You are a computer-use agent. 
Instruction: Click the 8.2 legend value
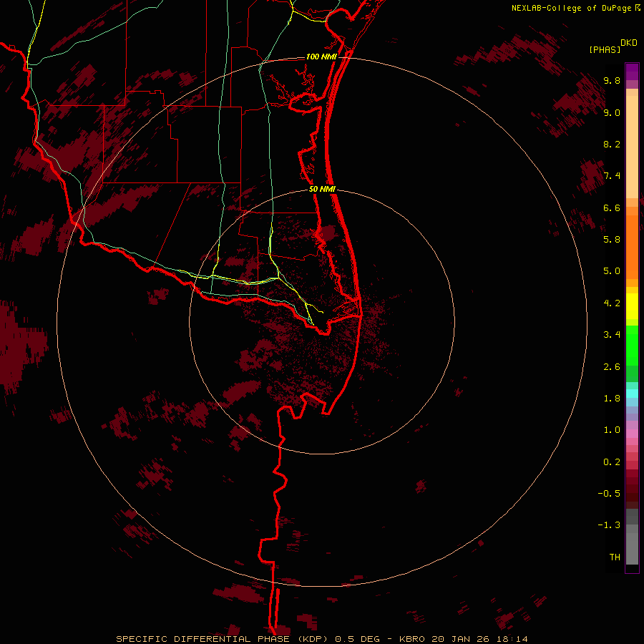612,144
